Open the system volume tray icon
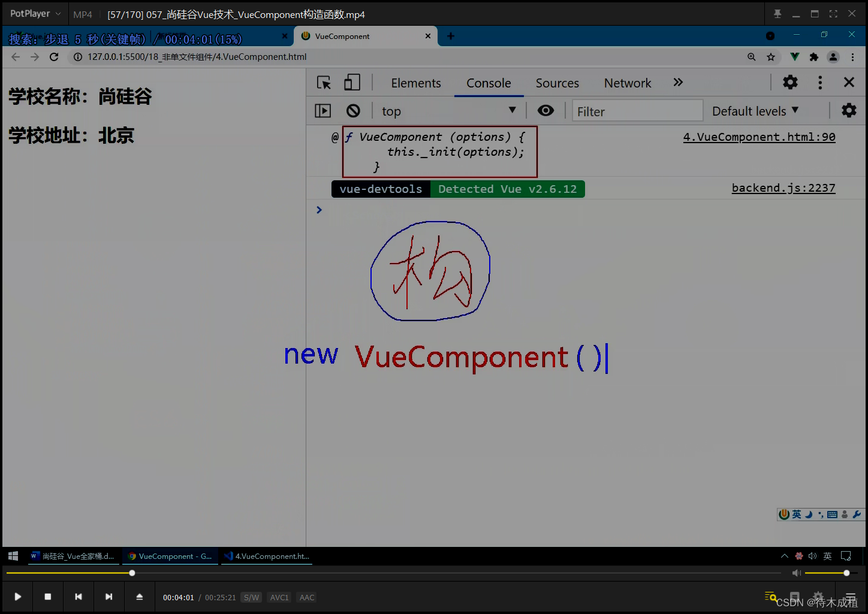Image resolution: width=868 pixels, height=614 pixels. (x=813, y=556)
